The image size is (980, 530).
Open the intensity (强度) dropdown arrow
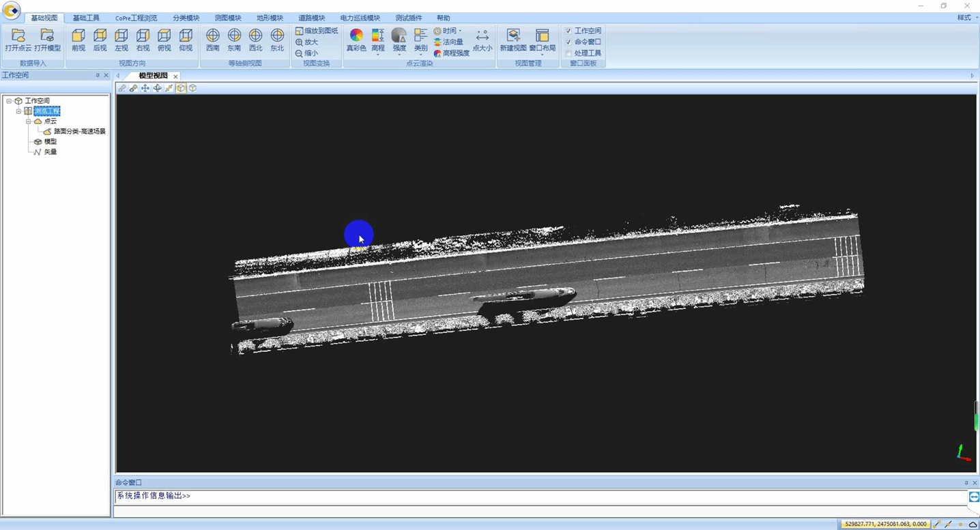[x=399, y=55]
